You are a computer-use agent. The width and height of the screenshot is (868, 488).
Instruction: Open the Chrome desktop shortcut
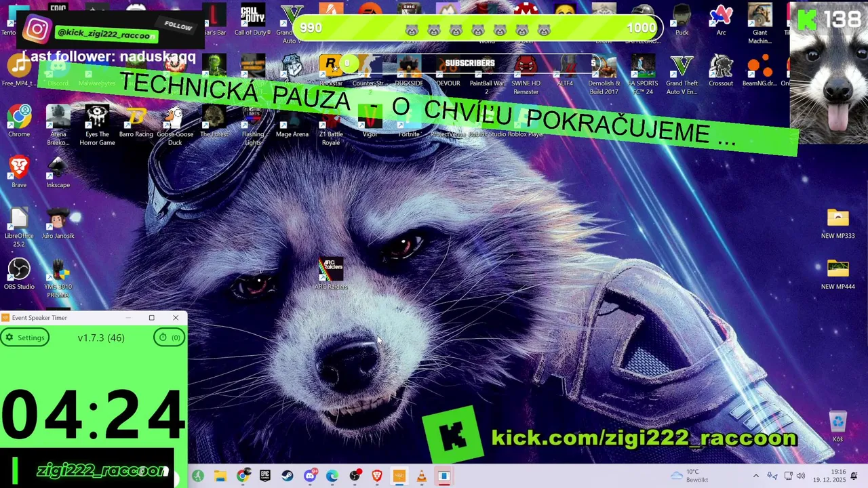pyautogui.click(x=19, y=121)
